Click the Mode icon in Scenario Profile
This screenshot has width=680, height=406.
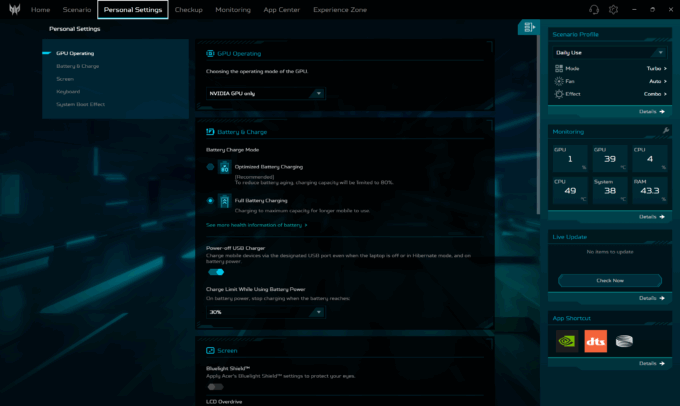[559, 68]
